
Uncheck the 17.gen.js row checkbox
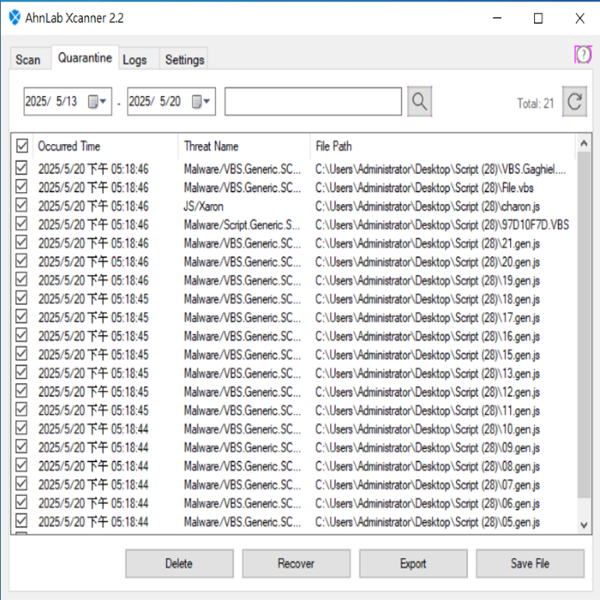click(21, 317)
